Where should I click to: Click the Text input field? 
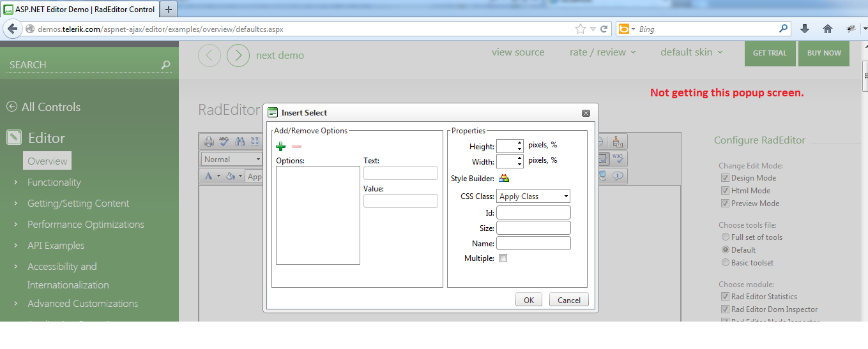(400, 173)
